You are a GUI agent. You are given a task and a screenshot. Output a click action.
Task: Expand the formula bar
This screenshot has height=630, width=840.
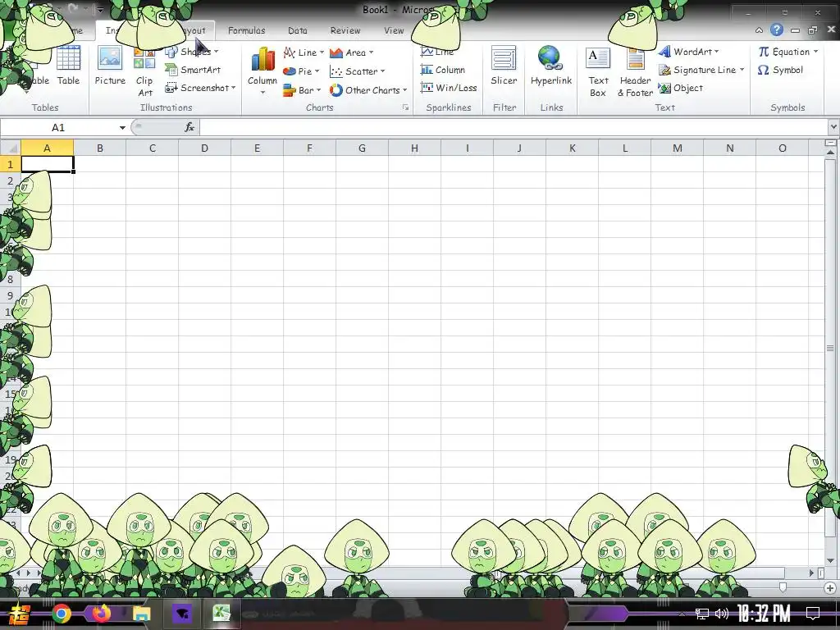click(x=833, y=127)
